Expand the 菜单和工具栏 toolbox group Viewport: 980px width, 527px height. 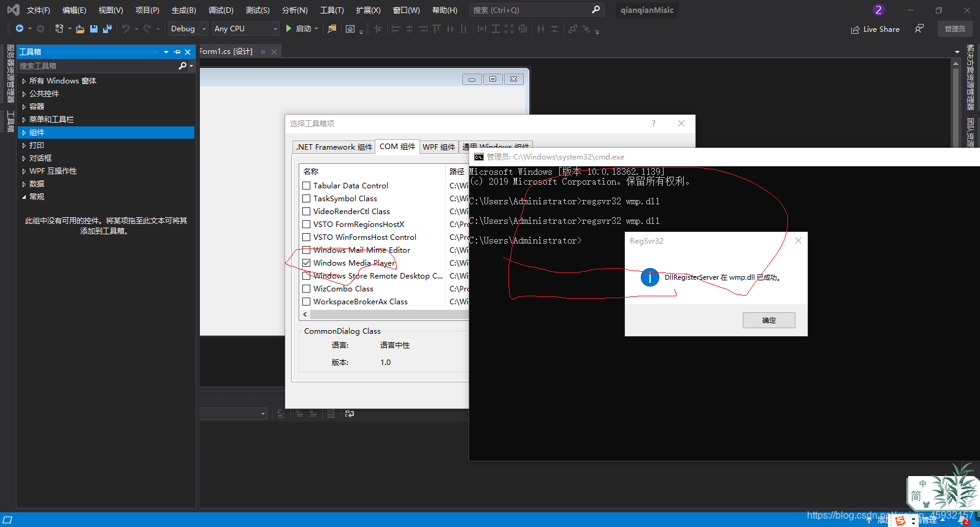tap(24, 120)
